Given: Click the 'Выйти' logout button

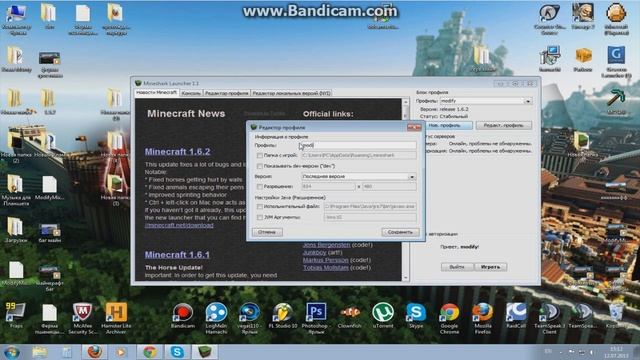Looking at the screenshot, I should coord(457,267).
